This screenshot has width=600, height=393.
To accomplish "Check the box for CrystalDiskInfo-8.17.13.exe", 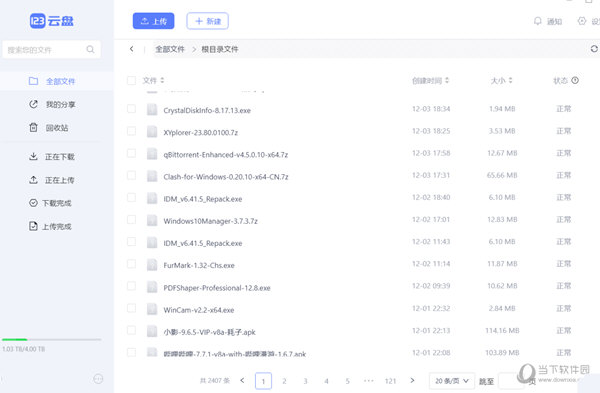I will pyautogui.click(x=131, y=109).
